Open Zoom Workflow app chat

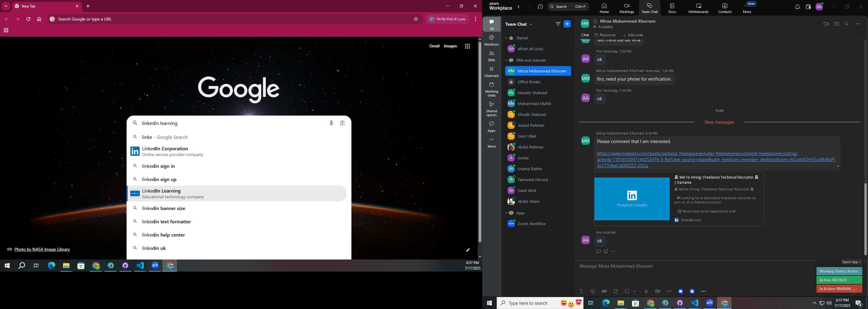[538, 224]
